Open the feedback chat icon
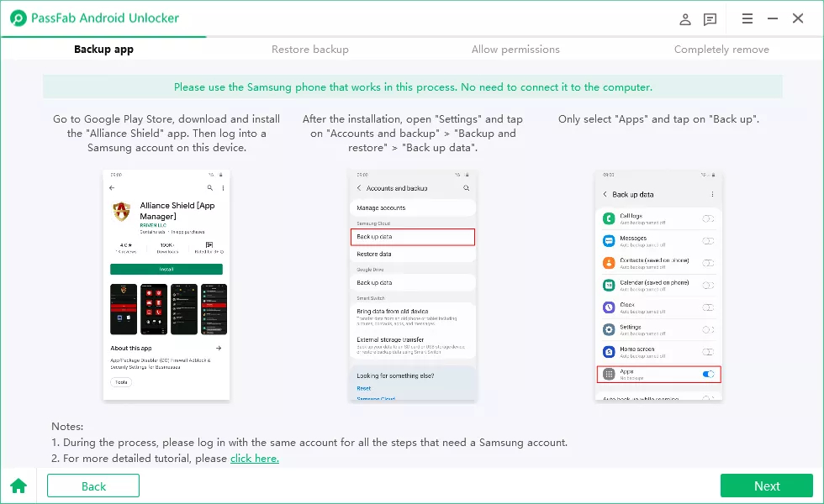 tap(710, 18)
